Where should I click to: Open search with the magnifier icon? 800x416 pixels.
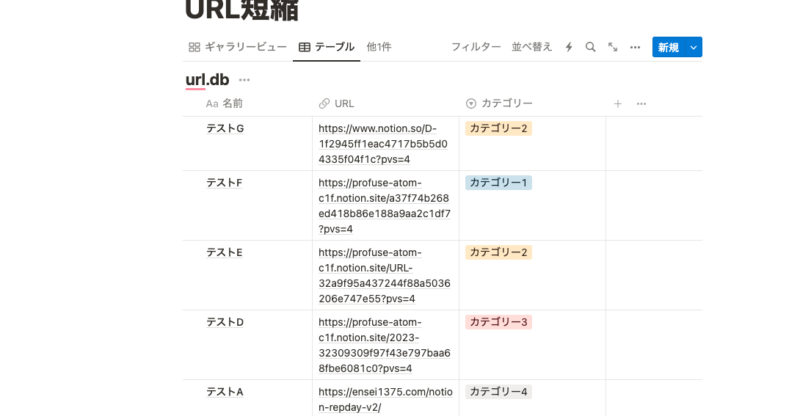(590, 47)
